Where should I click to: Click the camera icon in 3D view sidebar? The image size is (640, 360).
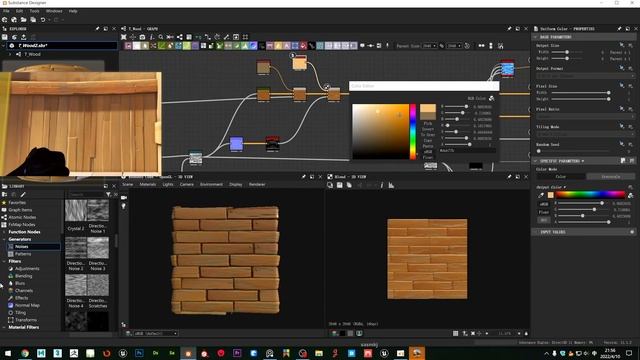pyautogui.click(x=124, y=198)
